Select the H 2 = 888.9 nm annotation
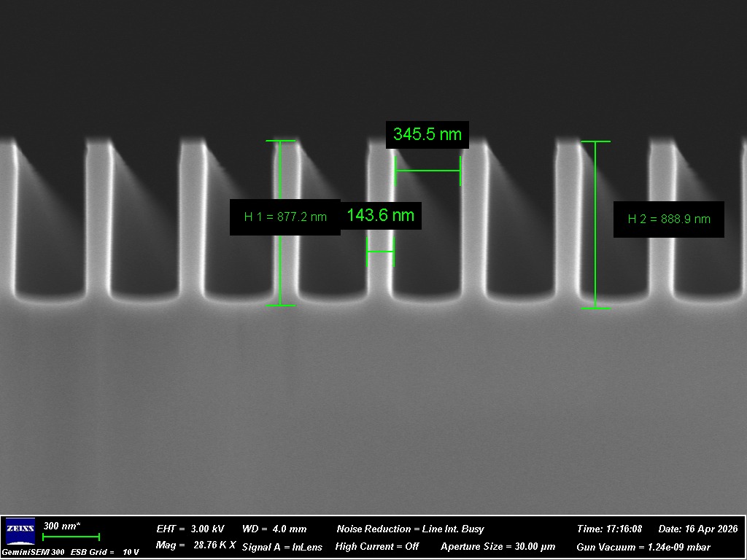Image resolution: width=747 pixels, height=560 pixels. (669, 219)
